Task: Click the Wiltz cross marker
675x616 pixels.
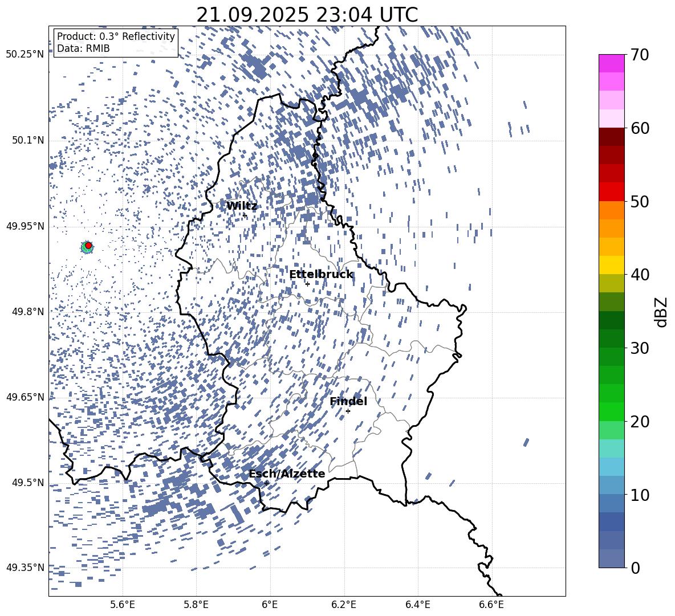Action: tap(245, 215)
